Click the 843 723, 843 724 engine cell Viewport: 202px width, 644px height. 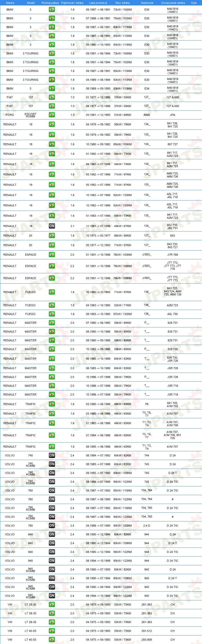tap(173, 291)
